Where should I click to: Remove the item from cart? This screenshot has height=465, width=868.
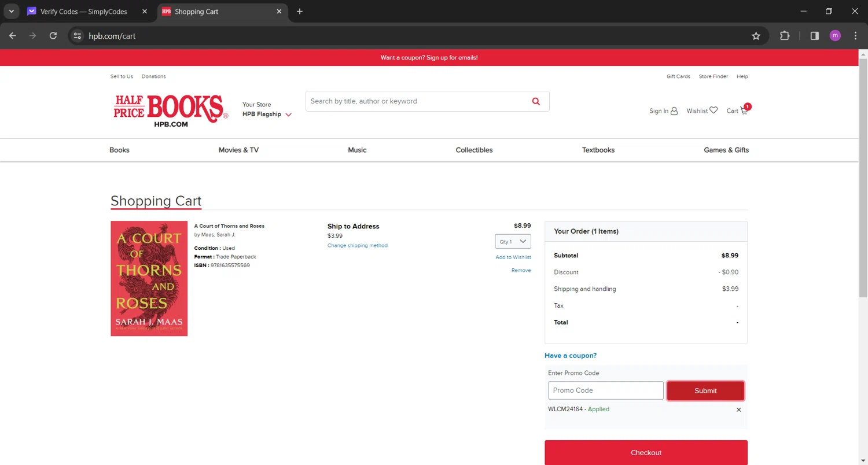click(521, 270)
